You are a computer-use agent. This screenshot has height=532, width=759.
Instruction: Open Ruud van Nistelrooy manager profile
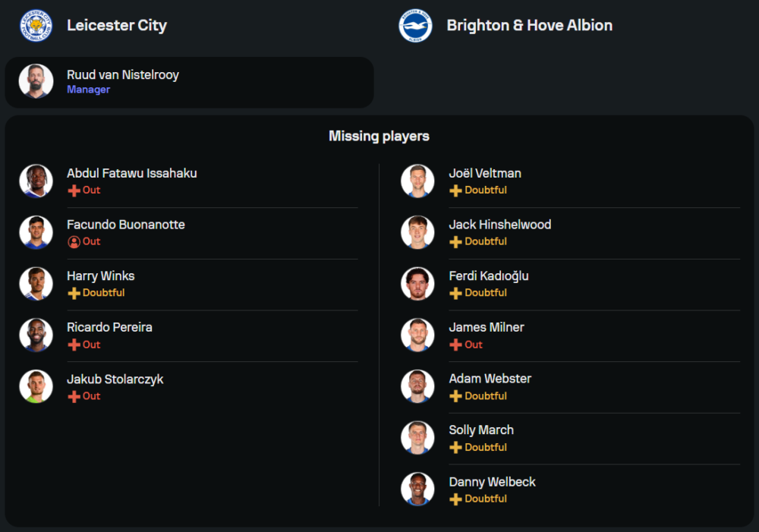(123, 75)
